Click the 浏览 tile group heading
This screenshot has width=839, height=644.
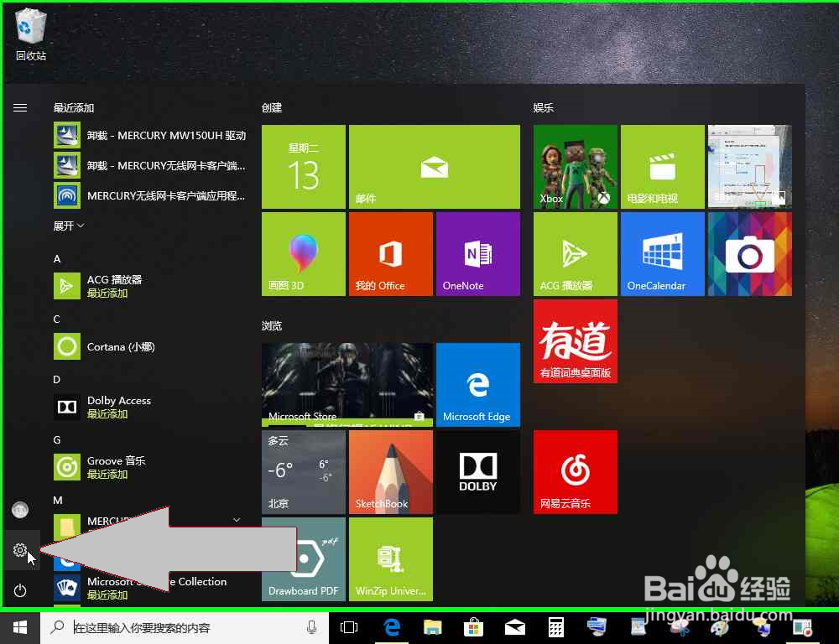(x=272, y=325)
